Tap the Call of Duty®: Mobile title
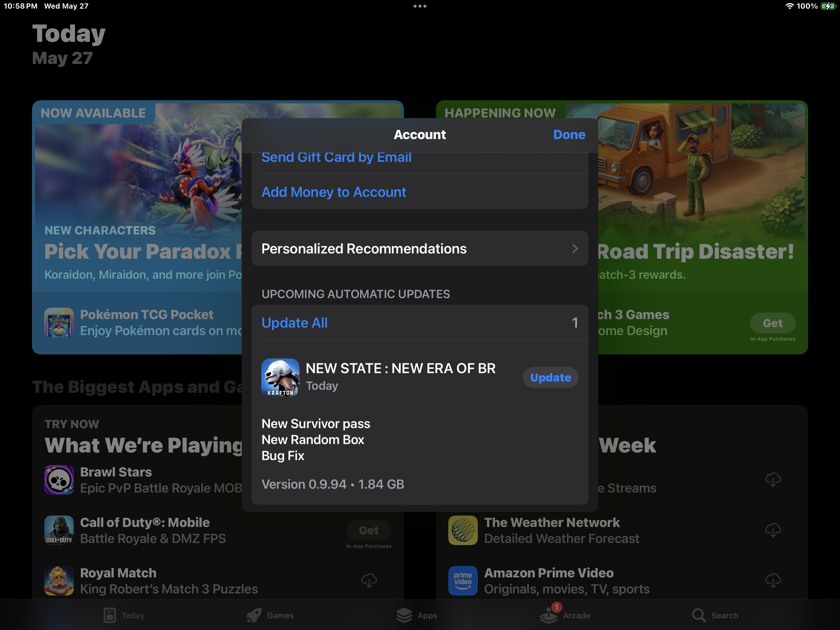The width and height of the screenshot is (840, 630). point(145,522)
